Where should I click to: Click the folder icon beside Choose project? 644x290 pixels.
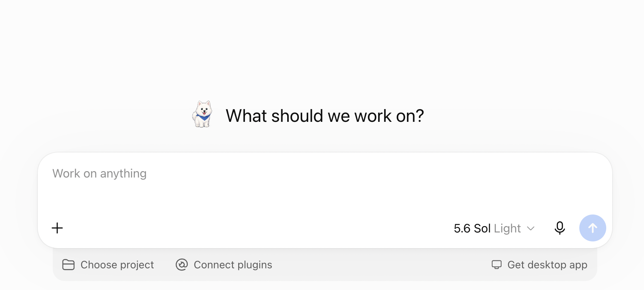(x=68, y=265)
